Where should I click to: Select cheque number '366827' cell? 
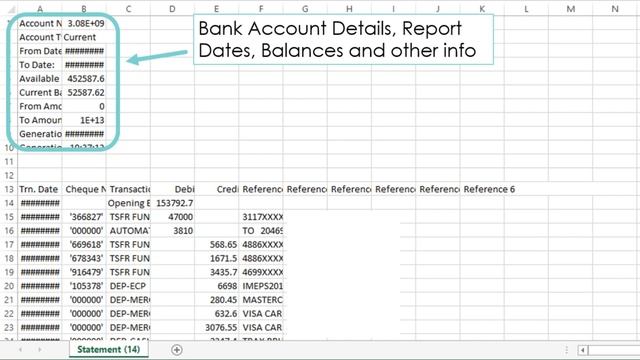(x=84, y=217)
